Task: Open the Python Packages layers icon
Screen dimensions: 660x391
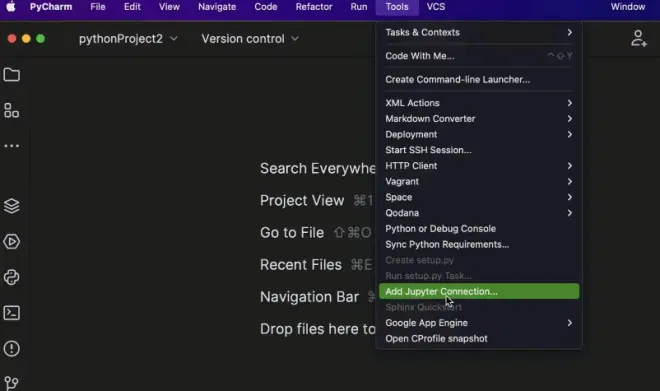Action: 11,206
